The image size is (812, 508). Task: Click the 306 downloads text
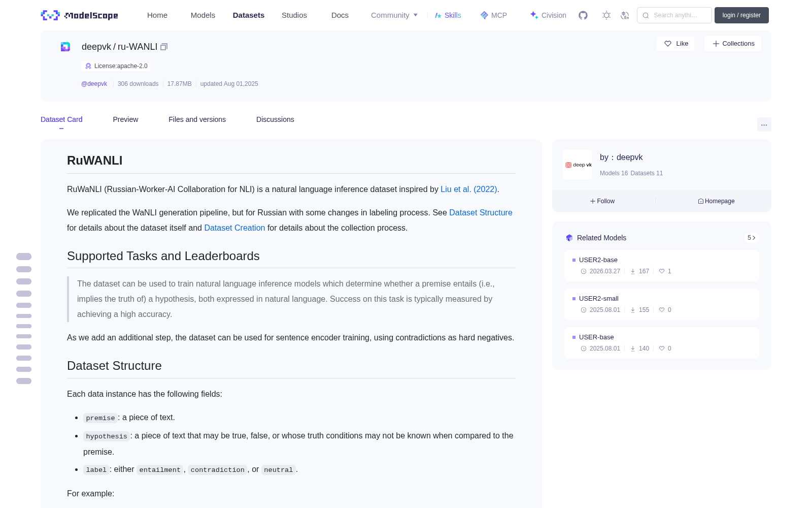tap(138, 84)
